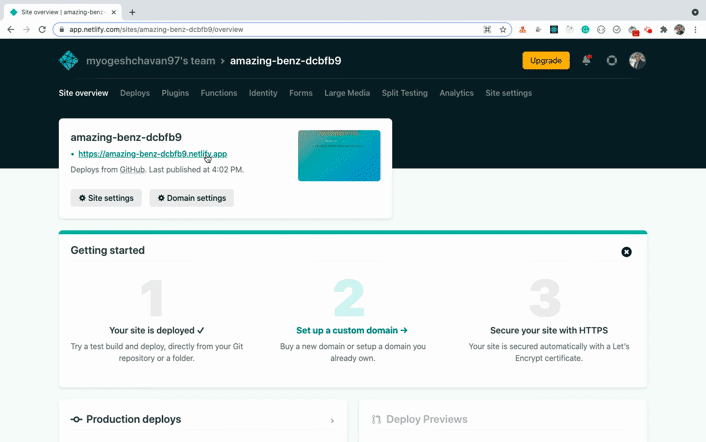The image size is (706, 442).
Task: Open a new browser tab
Action: point(132,12)
